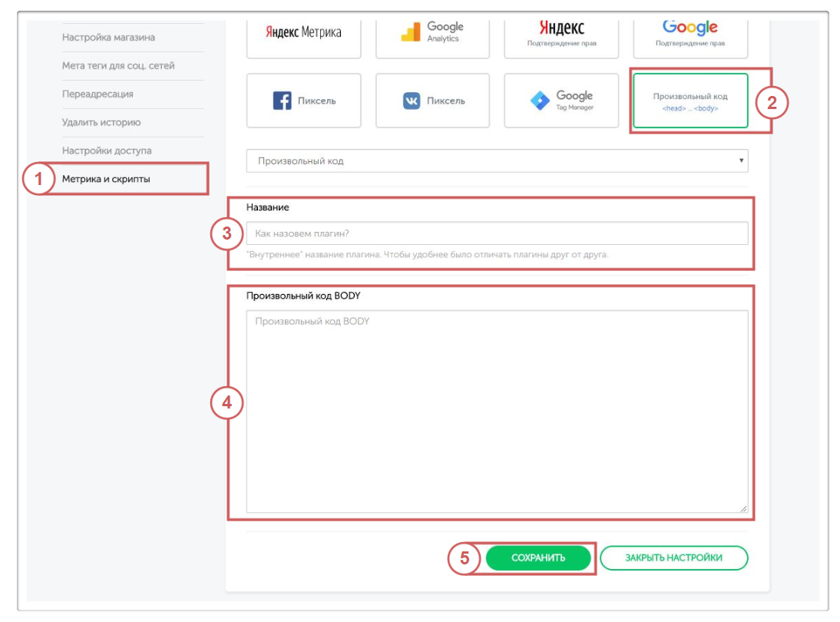Open Удалить историю menu item

(101, 122)
